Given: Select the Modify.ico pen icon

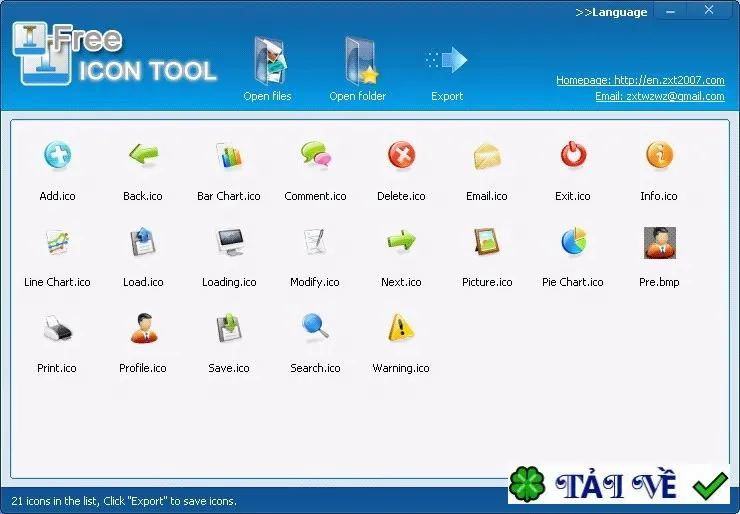Looking at the screenshot, I should [x=315, y=241].
